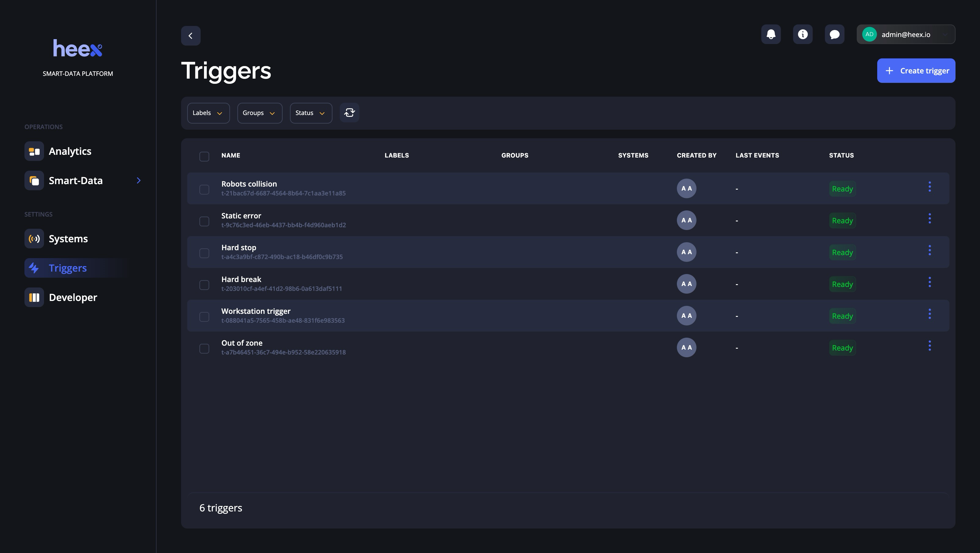Click the Triggers lightning bolt icon
The height and width of the screenshot is (553, 980).
click(34, 268)
